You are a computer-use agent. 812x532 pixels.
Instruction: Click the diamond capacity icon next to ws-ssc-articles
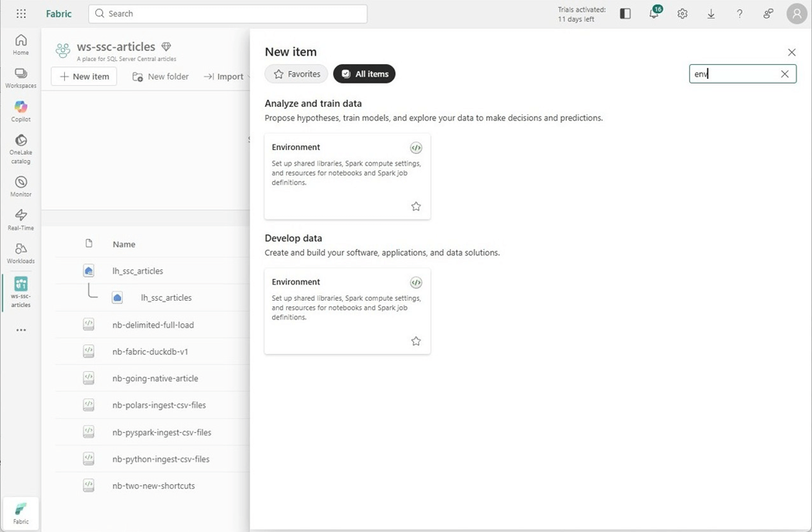click(x=166, y=46)
